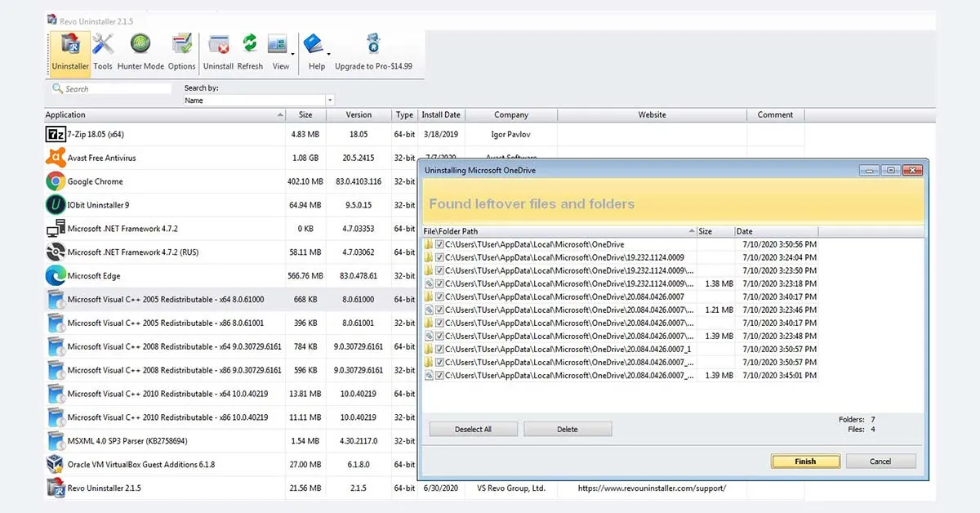Uncheck the 20.084.0426.0007_1 folder checkbox
980x513 pixels.
(439, 349)
